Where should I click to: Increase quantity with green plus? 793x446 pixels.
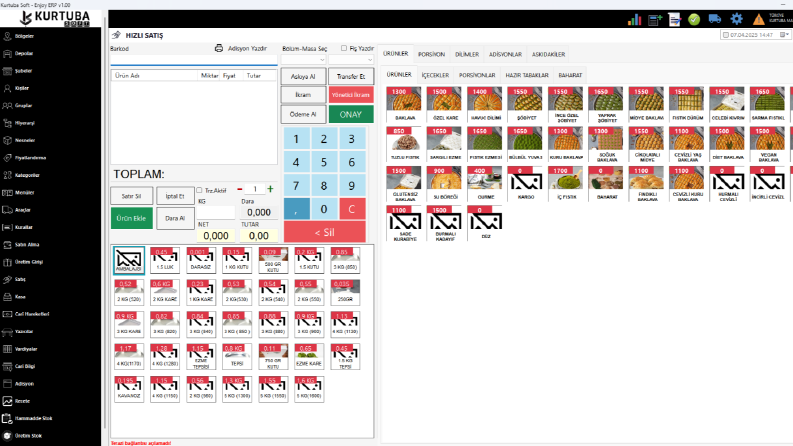click(x=270, y=189)
